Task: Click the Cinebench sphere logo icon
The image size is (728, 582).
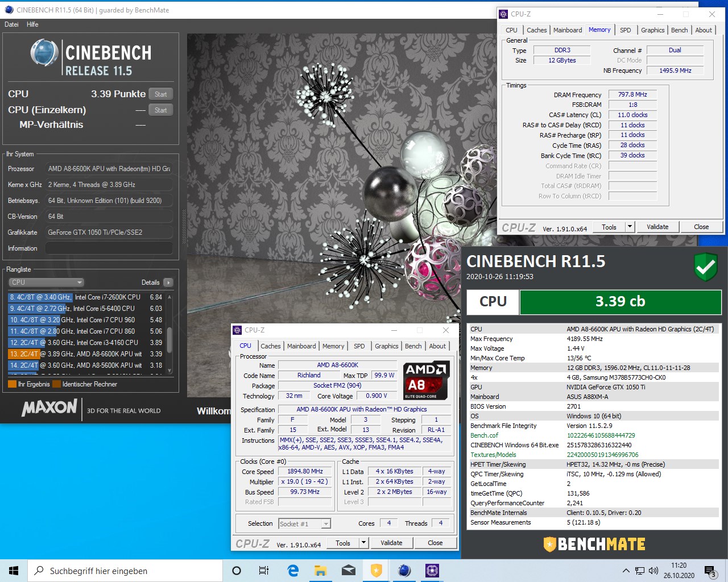Action: click(x=44, y=53)
